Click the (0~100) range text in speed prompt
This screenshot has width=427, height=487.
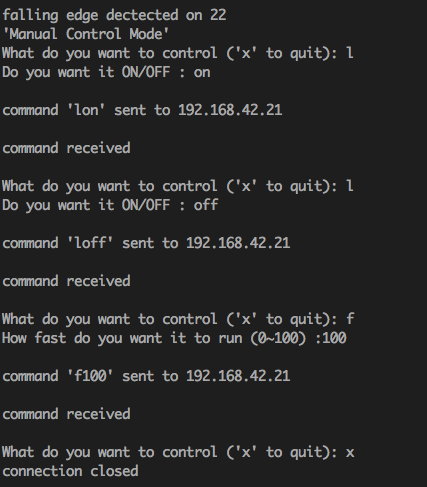tap(278, 338)
